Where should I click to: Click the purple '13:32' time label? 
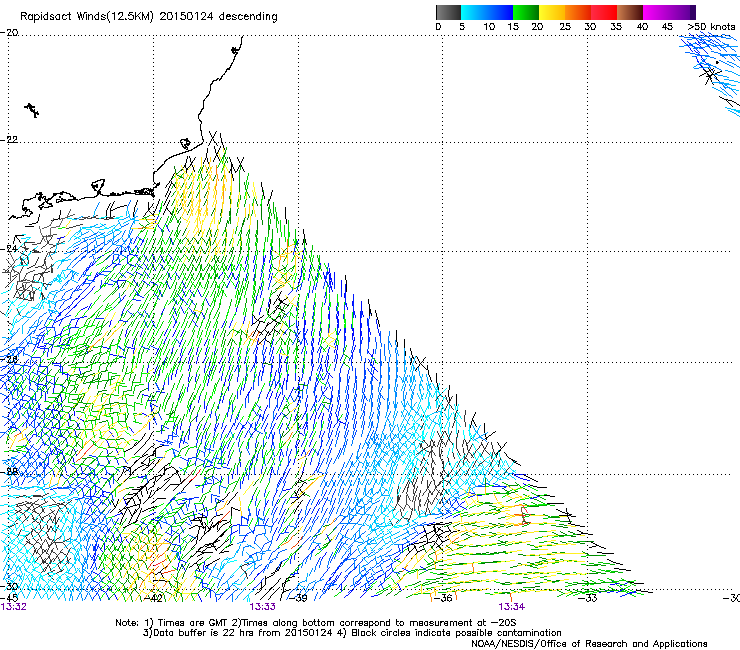pyautogui.click(x=14, y=607)
